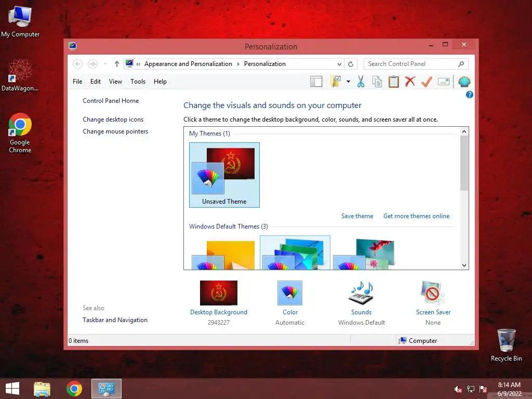The width and height of the screenshot is (532, 399).
Task: Click the network tray icon
Action: click(x=471, y=389)
